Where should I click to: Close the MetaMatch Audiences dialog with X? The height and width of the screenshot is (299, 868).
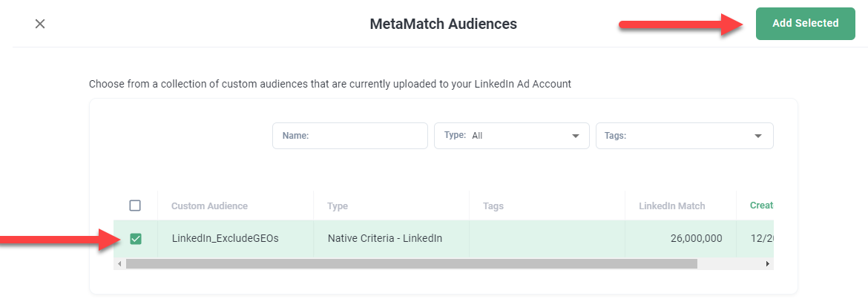pyautogui.click(x=40, y=24)
